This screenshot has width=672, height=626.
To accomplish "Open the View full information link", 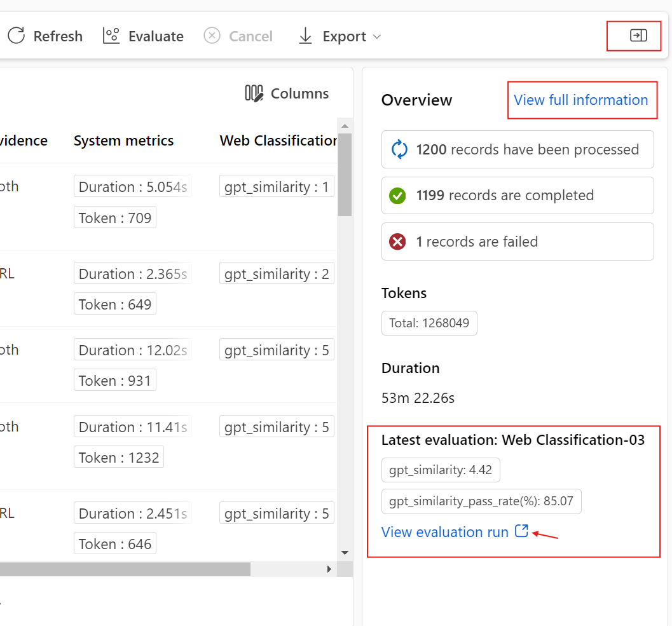I will tap(580, 100).
